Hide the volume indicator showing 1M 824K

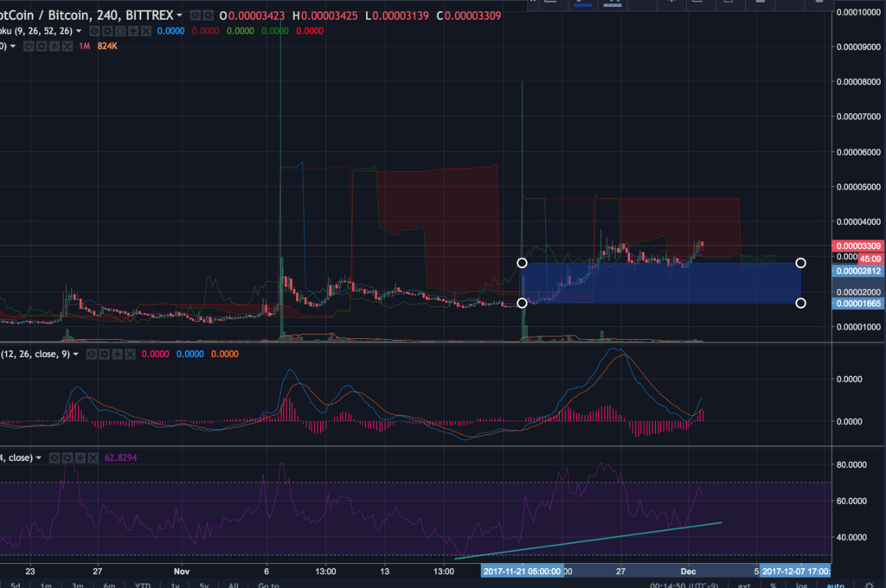coord(29,47)
